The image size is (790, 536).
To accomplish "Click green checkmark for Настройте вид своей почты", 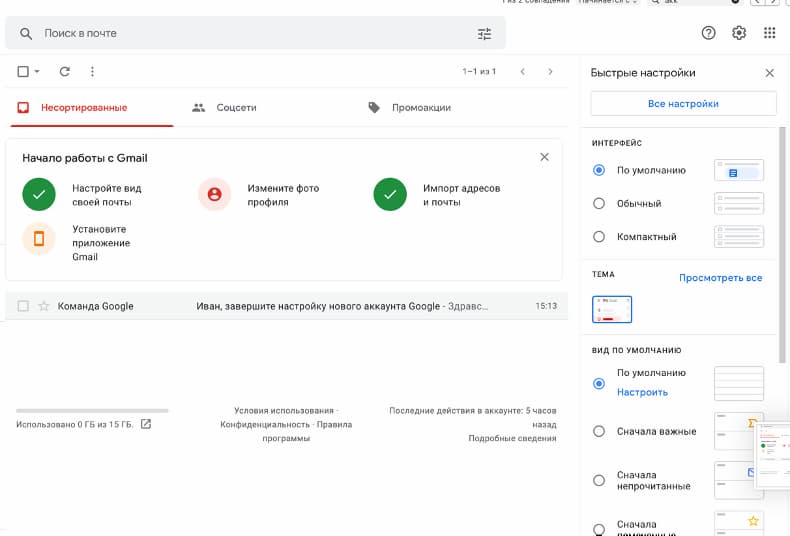I will 39,194.
